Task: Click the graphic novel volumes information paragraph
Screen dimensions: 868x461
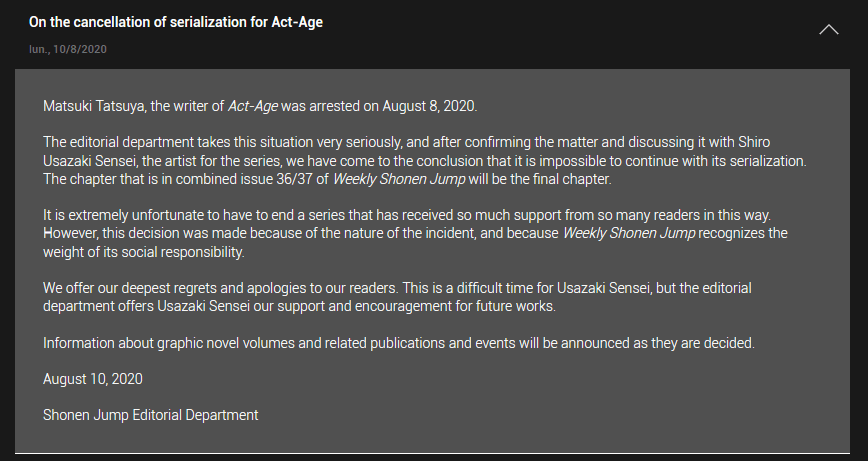Action: point(399,343)
